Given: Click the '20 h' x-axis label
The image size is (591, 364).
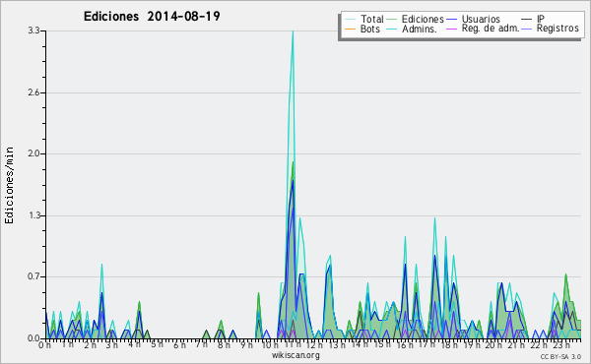Looking at the screenshot, I should 492,345.
